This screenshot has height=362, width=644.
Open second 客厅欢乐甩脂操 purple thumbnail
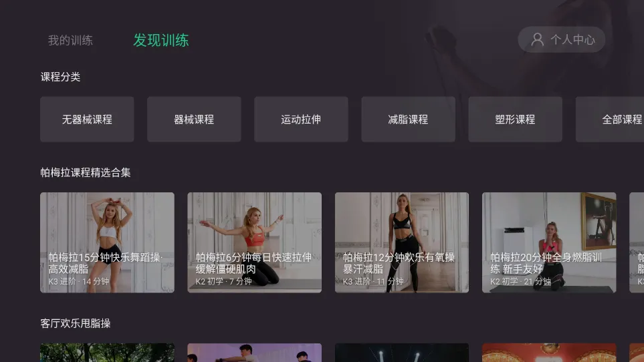(x=255, y=353)
